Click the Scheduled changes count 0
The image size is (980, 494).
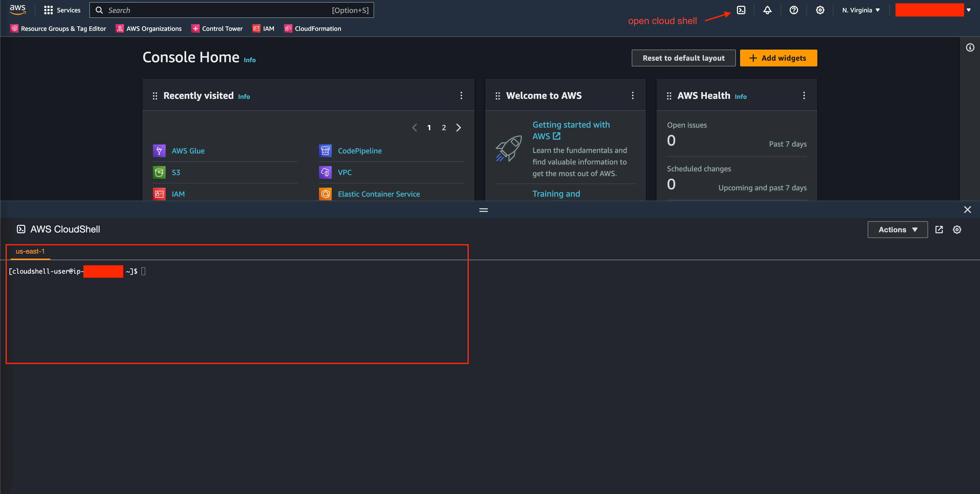tap(672, 185)
